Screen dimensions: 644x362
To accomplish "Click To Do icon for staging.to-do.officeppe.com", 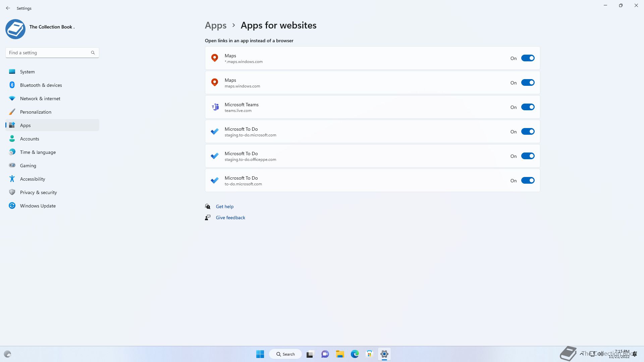I will 215,156.
